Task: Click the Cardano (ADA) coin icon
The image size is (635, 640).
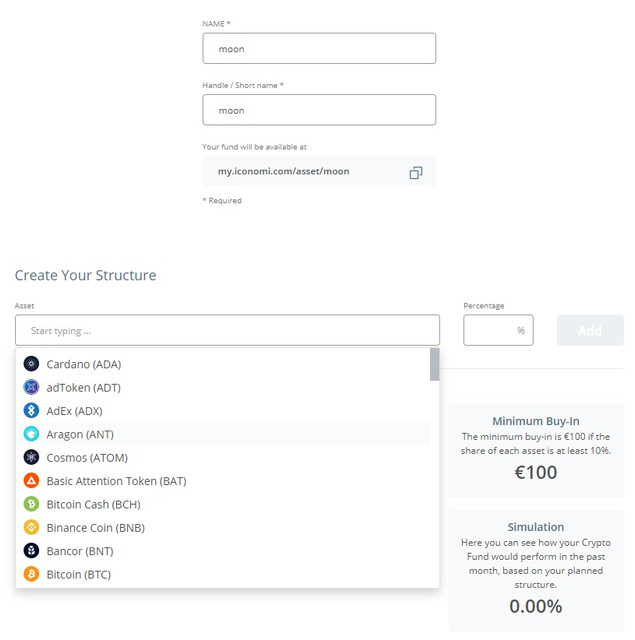Action: [31, 364]
